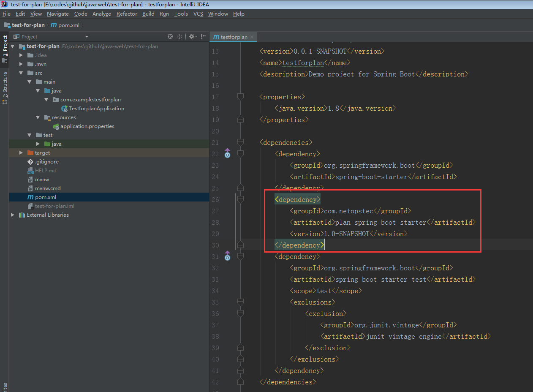
Task: Click the junit-vintage-engine artifactId text
Action: (404, 336)
